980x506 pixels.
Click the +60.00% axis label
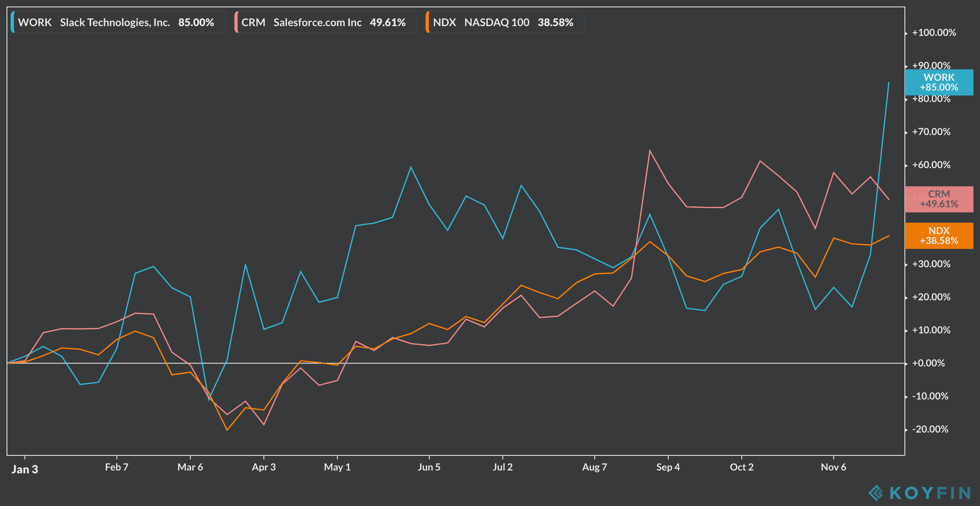[931, 165]
